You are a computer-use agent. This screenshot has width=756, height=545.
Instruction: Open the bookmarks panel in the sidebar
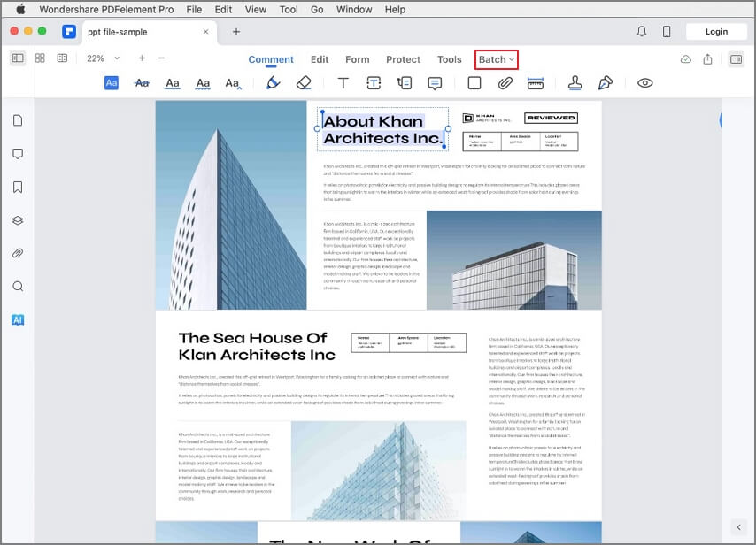pyautogui.click(x=18, y=187)
